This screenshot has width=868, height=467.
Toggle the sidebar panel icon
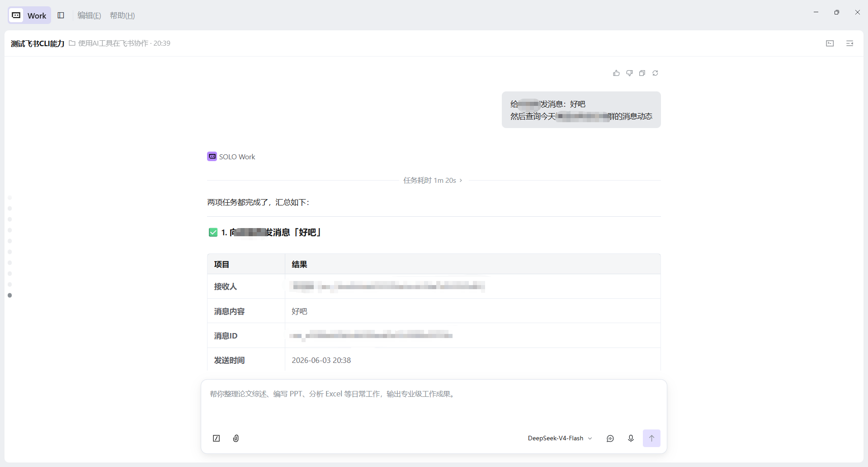coord(61,15)
